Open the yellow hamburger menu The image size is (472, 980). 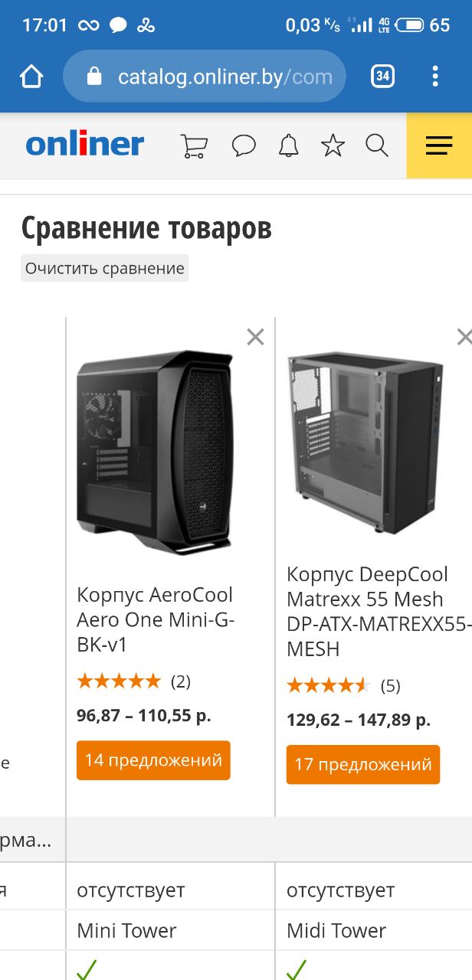[439, 145]
